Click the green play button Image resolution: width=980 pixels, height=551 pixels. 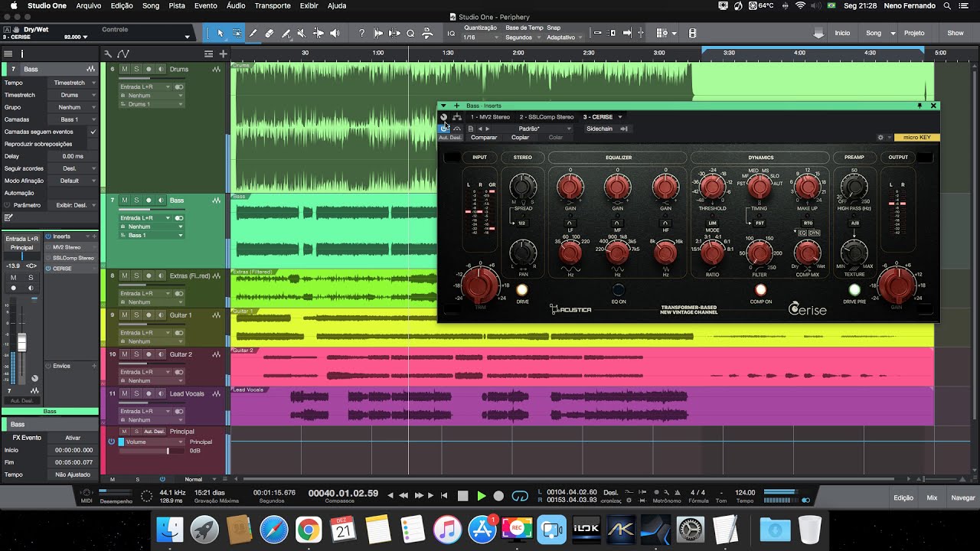pos(482,496)
